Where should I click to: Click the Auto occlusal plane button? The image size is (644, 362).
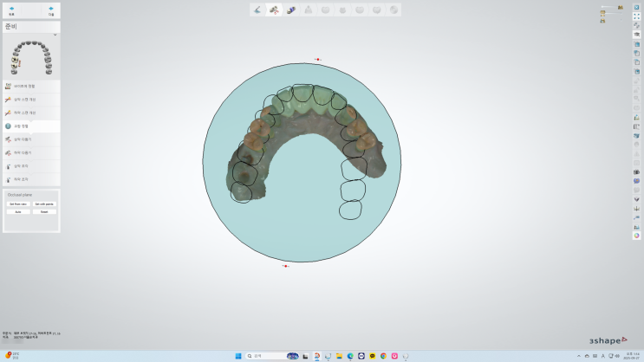coord(18,212)
